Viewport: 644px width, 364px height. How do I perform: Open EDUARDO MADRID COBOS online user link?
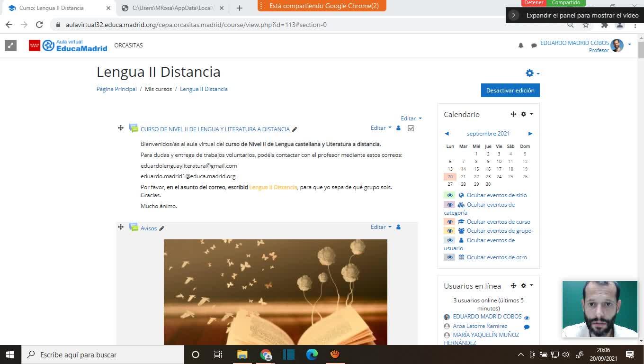487,317
